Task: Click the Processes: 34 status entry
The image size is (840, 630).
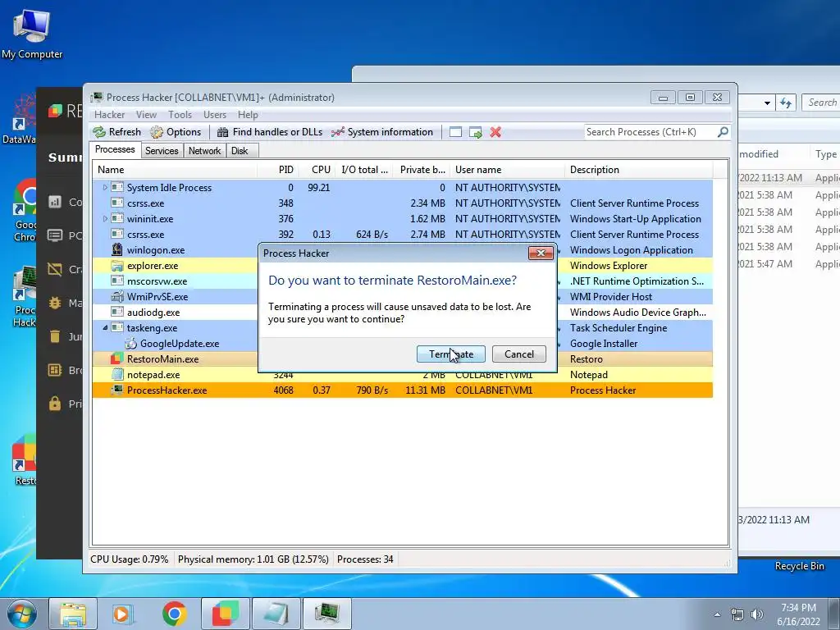Action: pos(365,559)
